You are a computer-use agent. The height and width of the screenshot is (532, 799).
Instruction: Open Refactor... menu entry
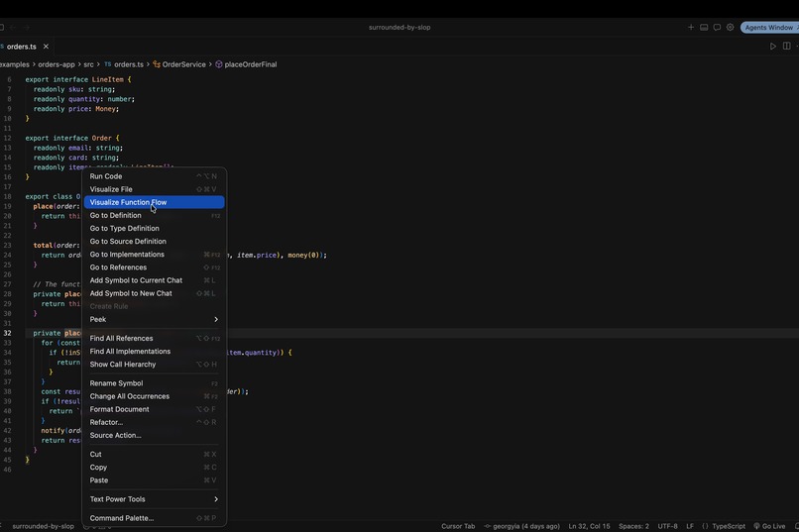(154, 423)
